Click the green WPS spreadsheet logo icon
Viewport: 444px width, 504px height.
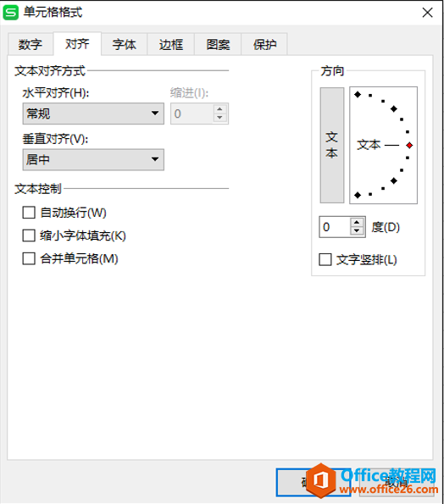(11, 13)
